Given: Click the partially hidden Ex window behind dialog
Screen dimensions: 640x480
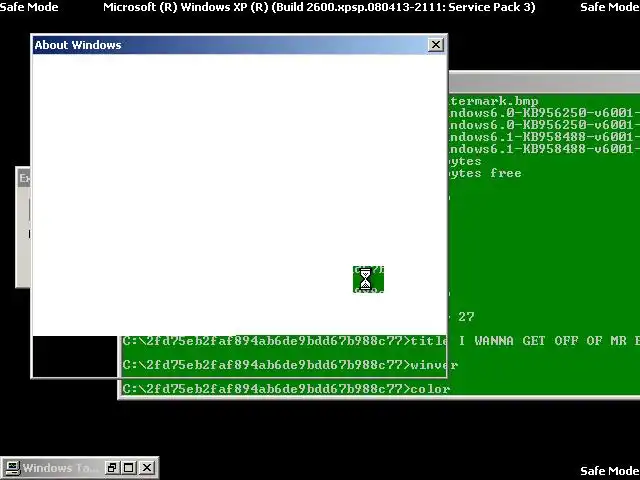Looking at the screenshot, I should tap(23, 227).
